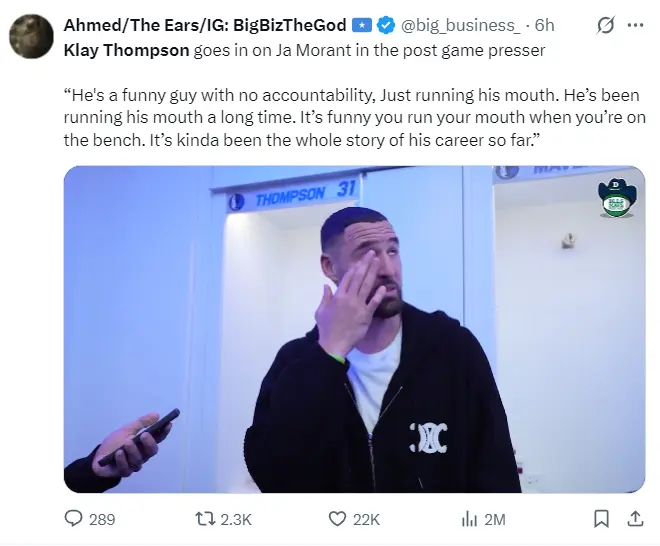Open Grok circle-slash icon

pos(604,24)
